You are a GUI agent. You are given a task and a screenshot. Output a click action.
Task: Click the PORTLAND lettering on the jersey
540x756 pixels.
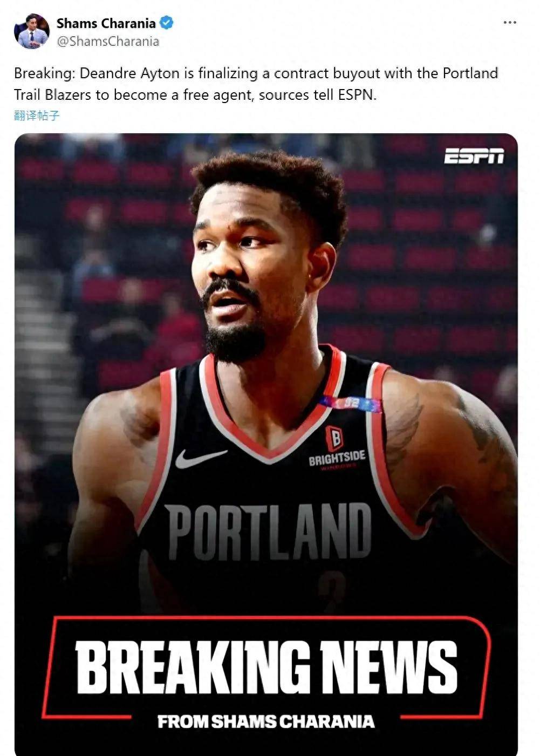click(268, 532)
